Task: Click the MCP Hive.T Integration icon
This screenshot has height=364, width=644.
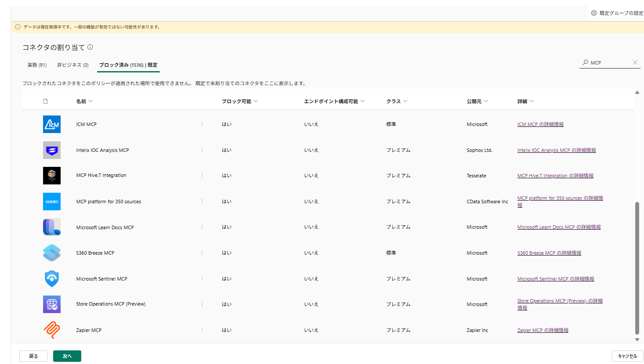Action: (x=52, y=176)
